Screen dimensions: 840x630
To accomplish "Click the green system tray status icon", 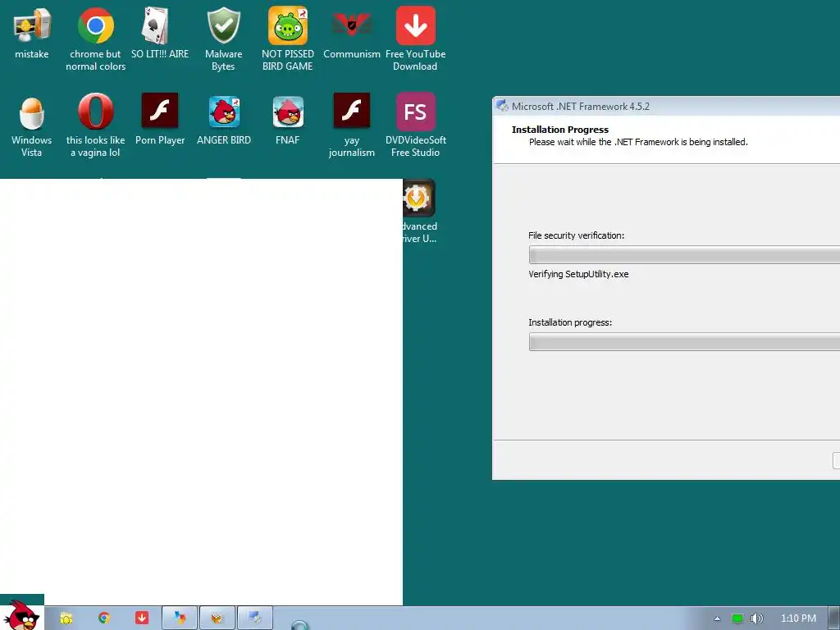I will click(737, 619).
